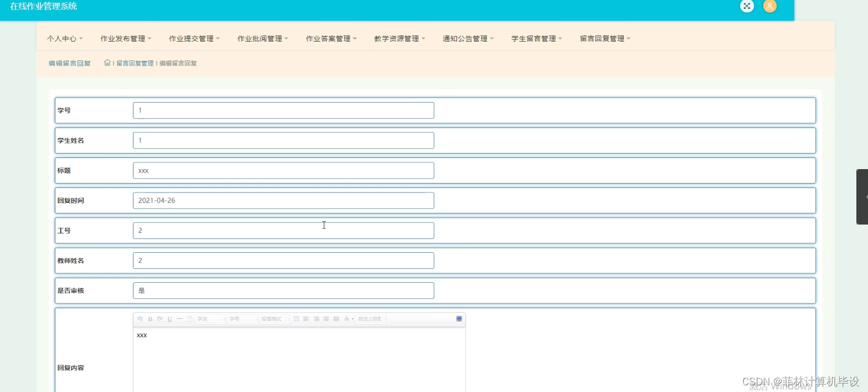The height and width of the screenshot is (392, 868).
Task: Click the 学生姓名 input field
Action: click(x=284, y=140)
